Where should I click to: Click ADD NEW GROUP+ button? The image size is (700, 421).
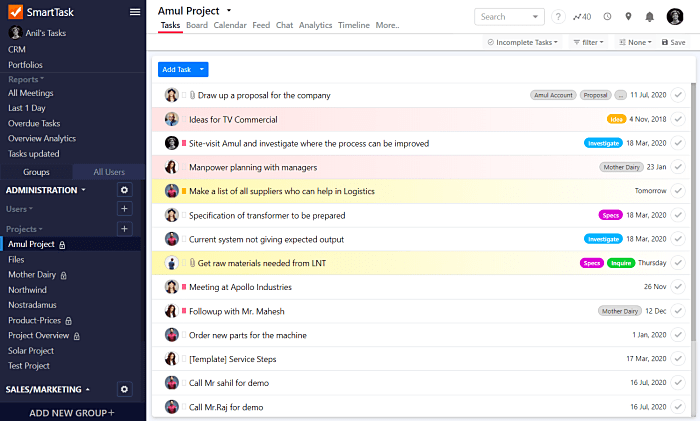72,413
